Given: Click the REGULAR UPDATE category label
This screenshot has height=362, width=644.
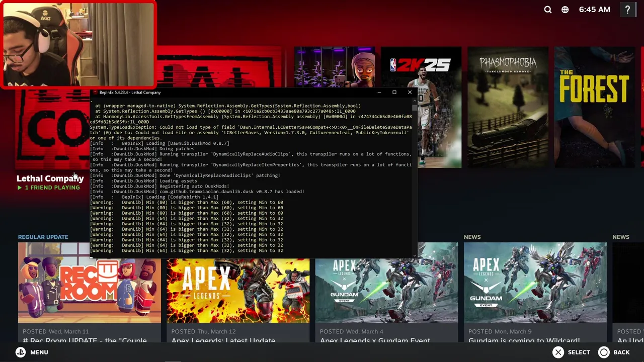Looking at the screenshot, I should (x=43, y=237).
